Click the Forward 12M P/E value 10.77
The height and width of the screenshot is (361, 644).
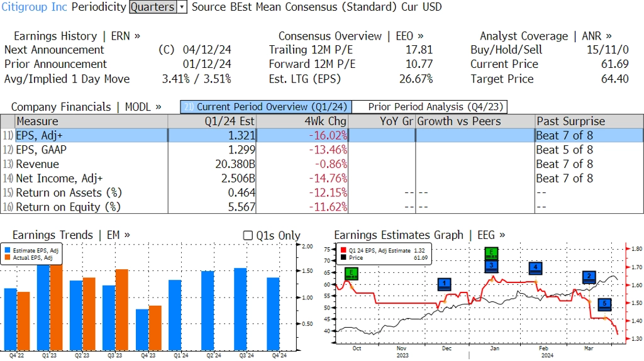coord(419,64)
